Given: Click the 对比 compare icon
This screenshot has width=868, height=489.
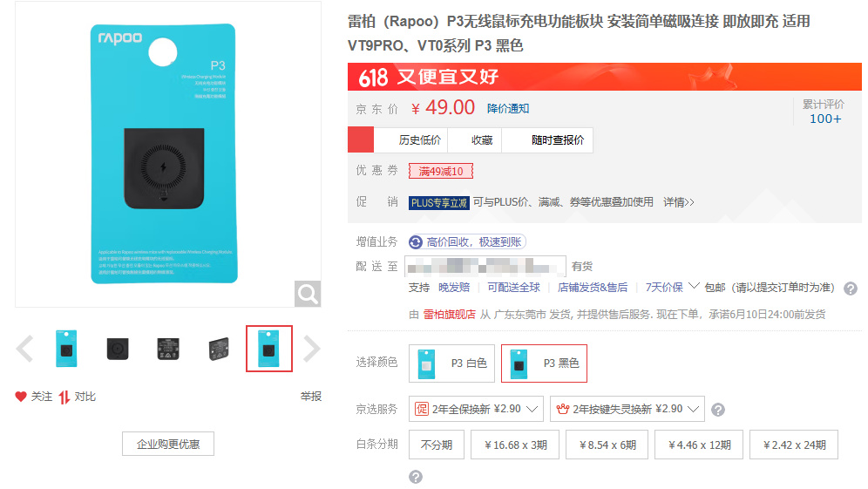Looking at the screenshot, I should click(x=64, y=397).
